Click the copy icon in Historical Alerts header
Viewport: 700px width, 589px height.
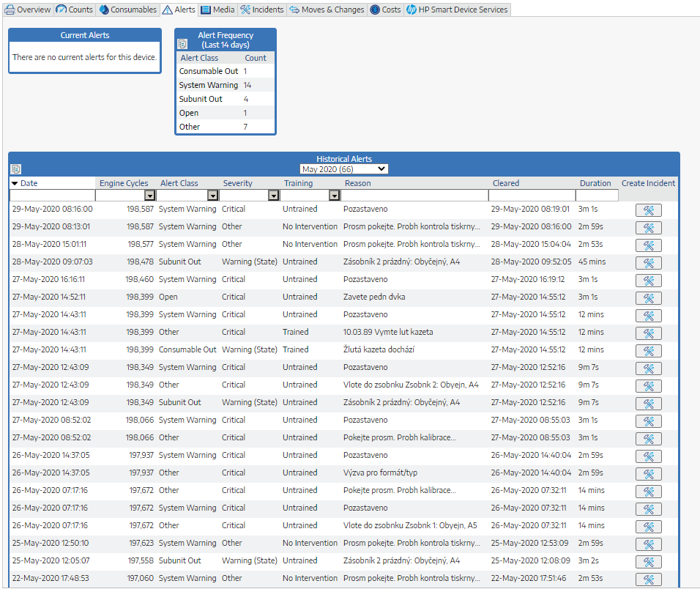coord(16,169)
